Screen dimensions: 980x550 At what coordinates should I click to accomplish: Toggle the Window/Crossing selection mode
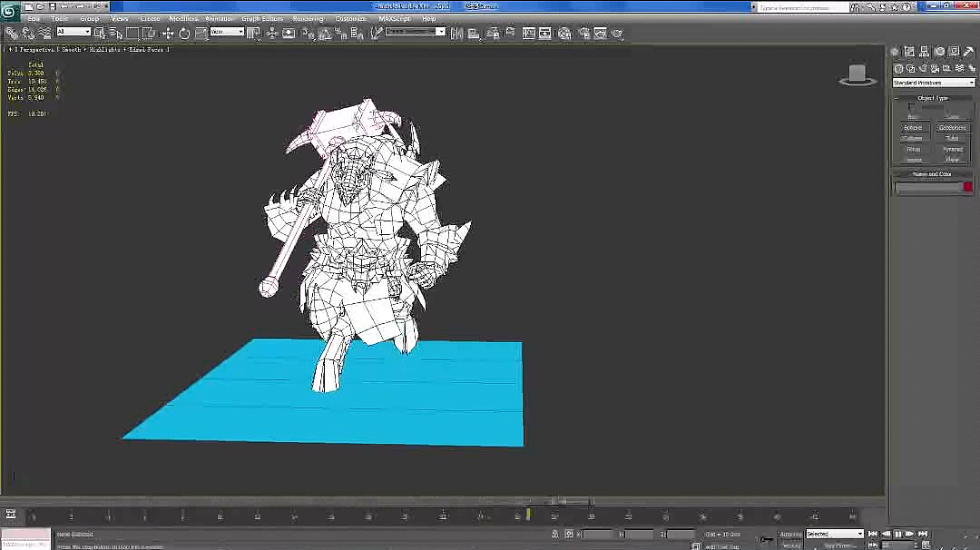click(x=149, y=33)
